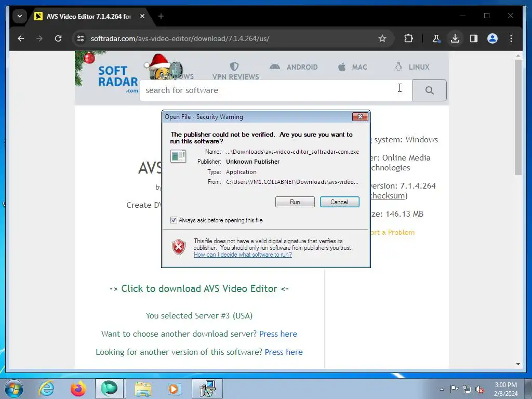
Task: Open Windows Media Player in taskbar
Action: tap(174, 389)
